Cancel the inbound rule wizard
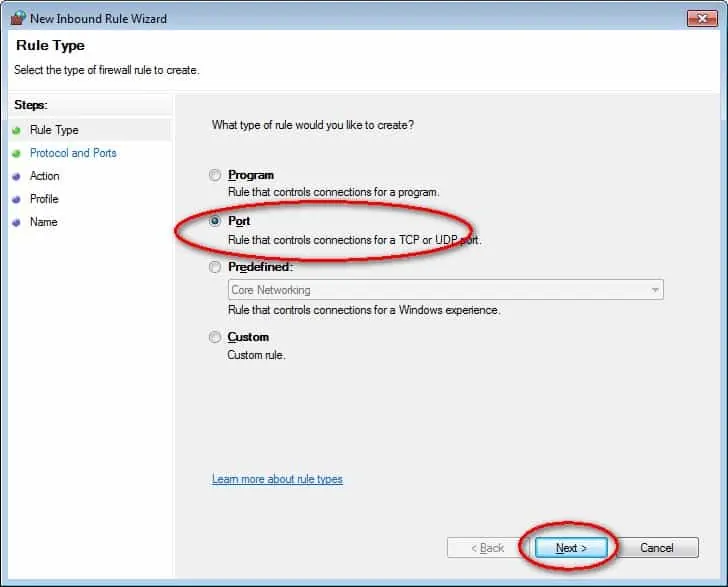The width and height of the screenshot is (728, 587). click(656, 548)
